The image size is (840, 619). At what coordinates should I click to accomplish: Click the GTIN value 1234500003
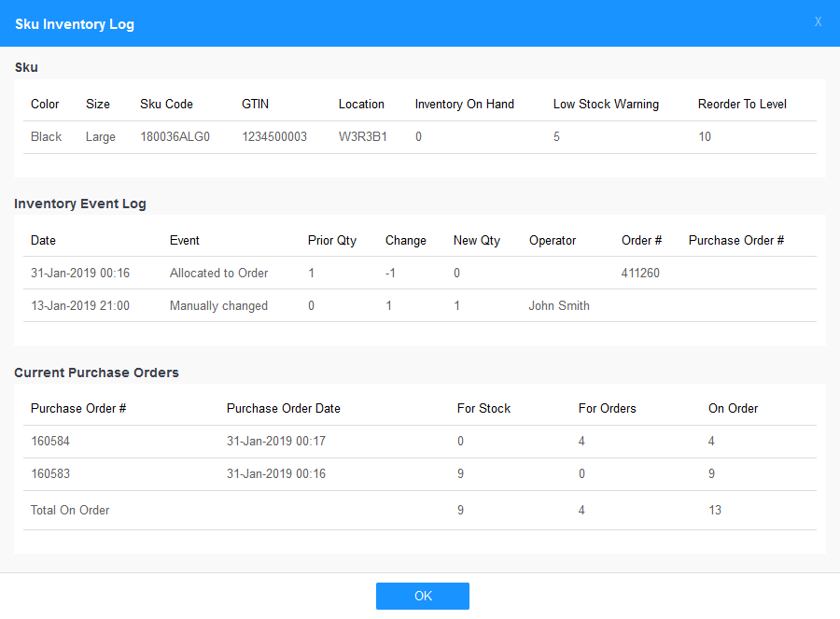tap(273, 137)
